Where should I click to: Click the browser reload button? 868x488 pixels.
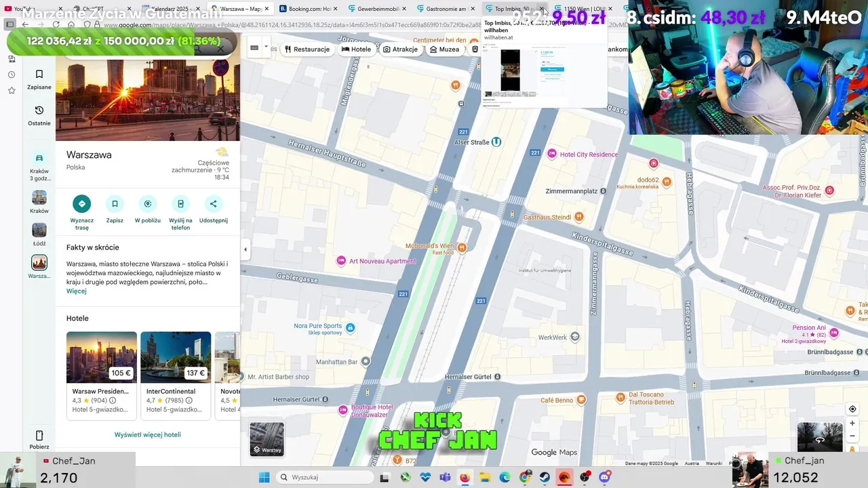(56, 24)
